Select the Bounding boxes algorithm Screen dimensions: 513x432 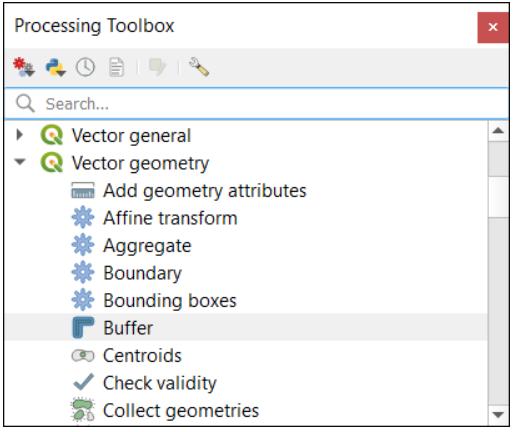pyautogui.click(x=170, y=300)
